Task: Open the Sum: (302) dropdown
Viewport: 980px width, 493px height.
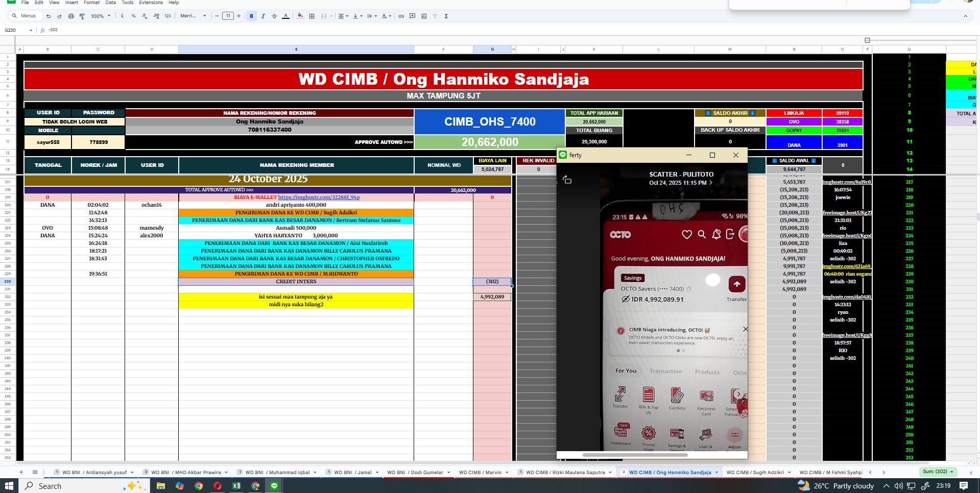Action: 938,472
